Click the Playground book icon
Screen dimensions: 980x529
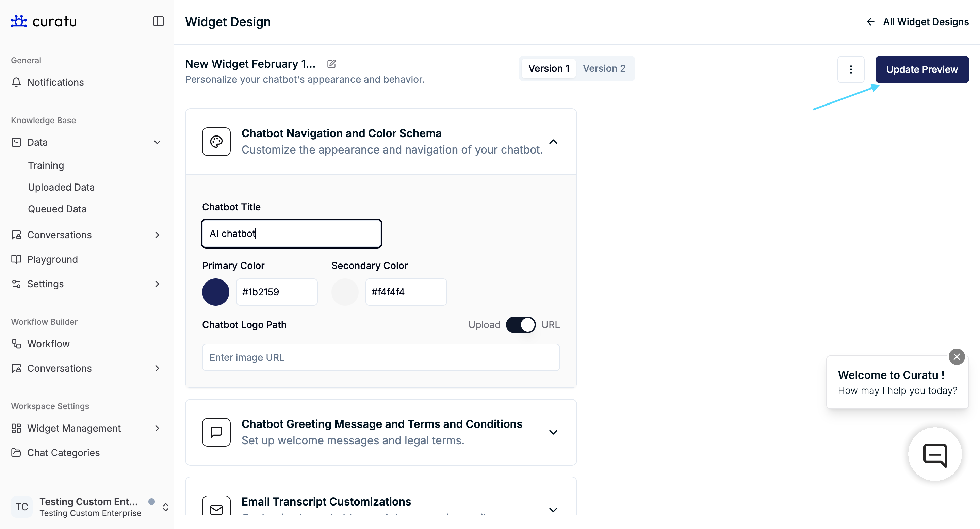[16, 259]
